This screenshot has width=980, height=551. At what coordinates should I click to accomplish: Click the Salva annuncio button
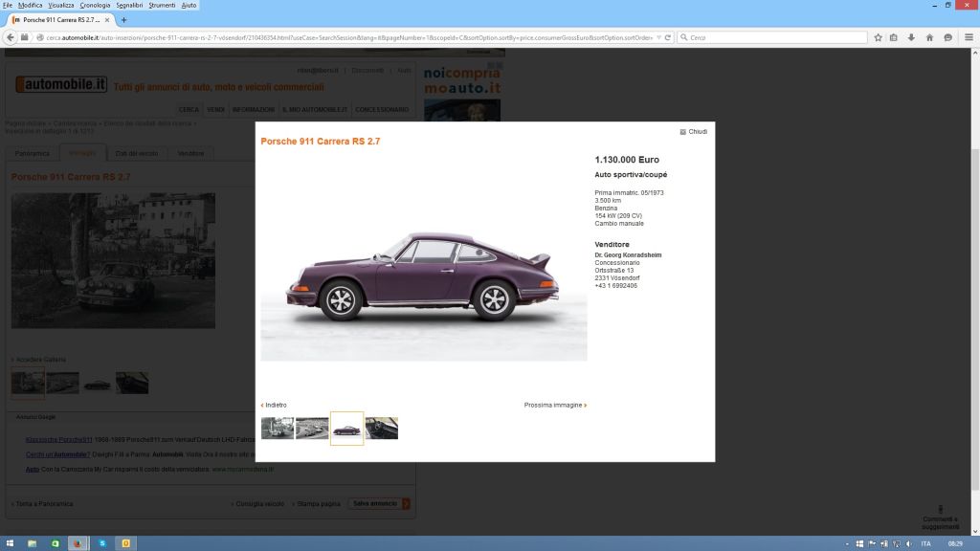[x=379, y=503]
